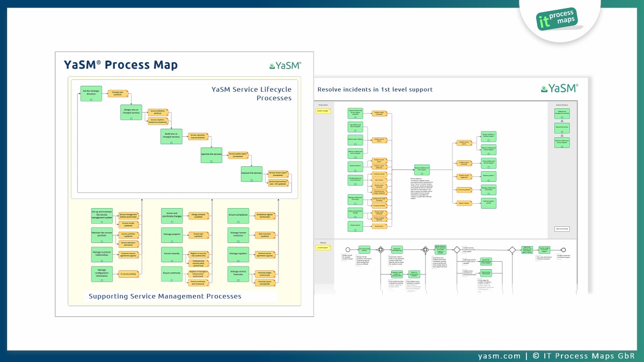Screen dimensions: 644x362
Task: Select 'Service continuity plan (released)' document
Action: point(199,283)
